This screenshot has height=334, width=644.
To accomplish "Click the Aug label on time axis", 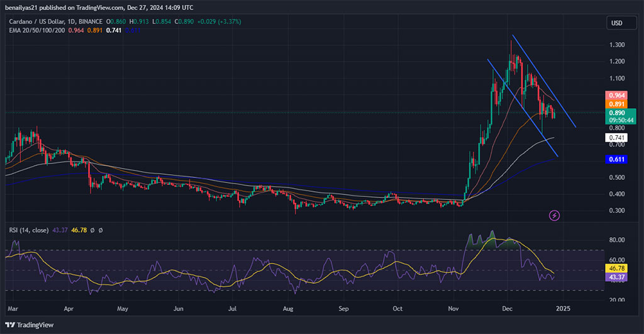I will (x=288, y=309).
